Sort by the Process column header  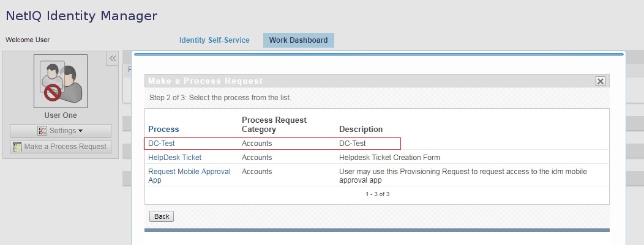[x=163, y=129]
